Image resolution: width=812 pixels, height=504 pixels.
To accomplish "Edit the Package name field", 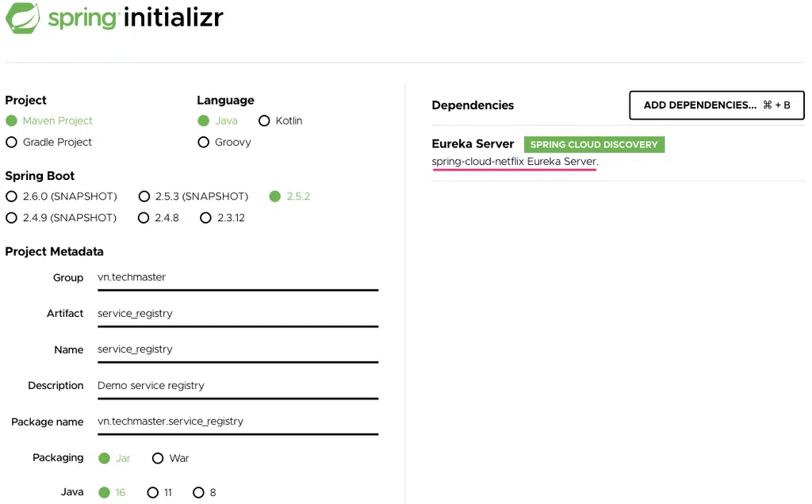I will 236,422.
